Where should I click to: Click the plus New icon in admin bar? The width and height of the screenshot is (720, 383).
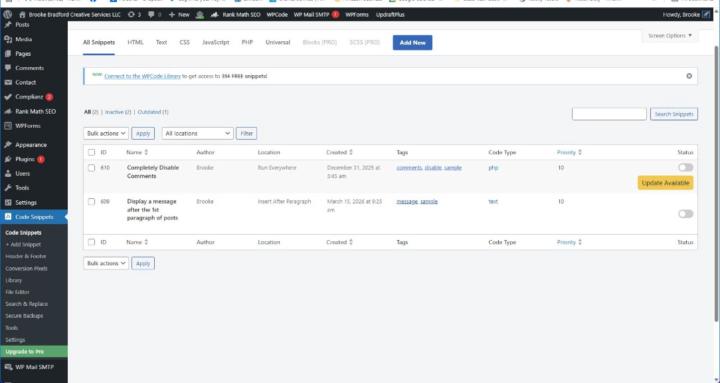(172, 15)
